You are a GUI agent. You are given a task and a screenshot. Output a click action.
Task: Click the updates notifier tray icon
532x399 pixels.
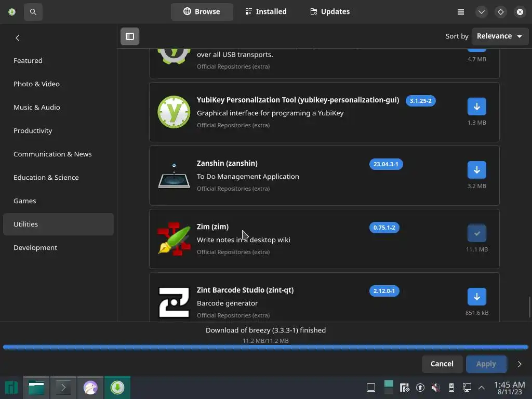tap(420, 388)
